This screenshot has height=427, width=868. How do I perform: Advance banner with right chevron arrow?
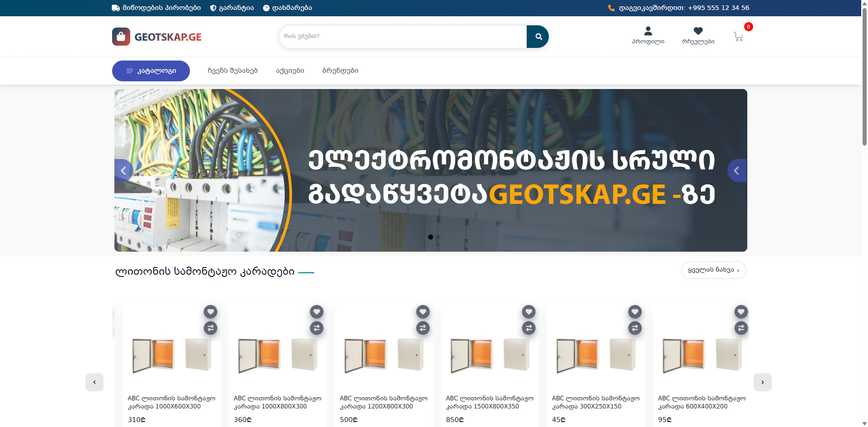(x=736, y=170)
